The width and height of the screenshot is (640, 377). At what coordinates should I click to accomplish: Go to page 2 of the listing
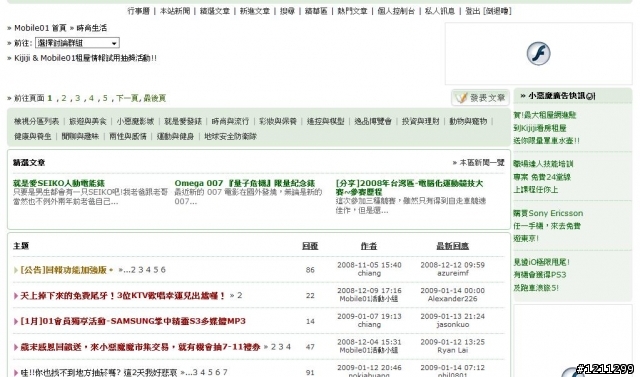[64, 98]
